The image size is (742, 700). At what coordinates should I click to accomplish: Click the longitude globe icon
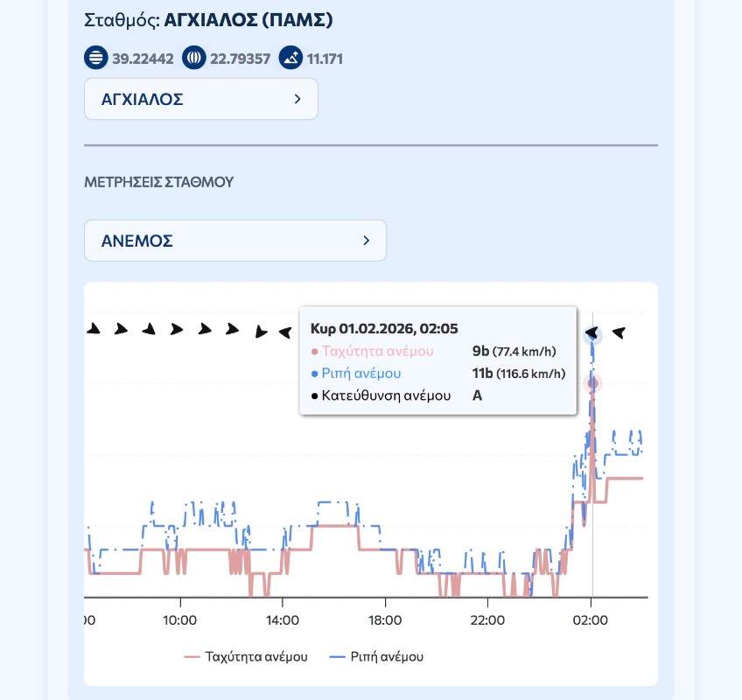click(x=193, y=59)
